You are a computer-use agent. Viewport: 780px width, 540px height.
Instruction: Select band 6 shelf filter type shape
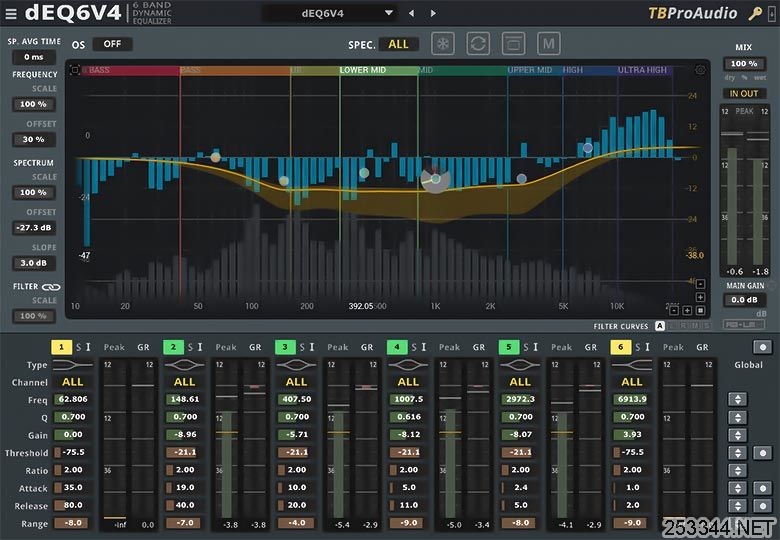(632, 365)
